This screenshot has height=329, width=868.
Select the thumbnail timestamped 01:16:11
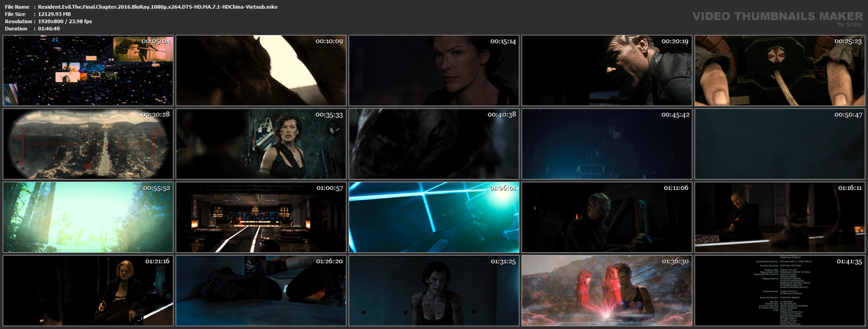(780, 217)
